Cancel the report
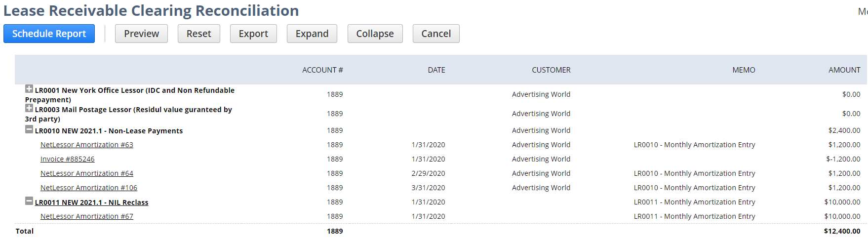This screenshot has height=242, width=868. (x=436, y=34)
